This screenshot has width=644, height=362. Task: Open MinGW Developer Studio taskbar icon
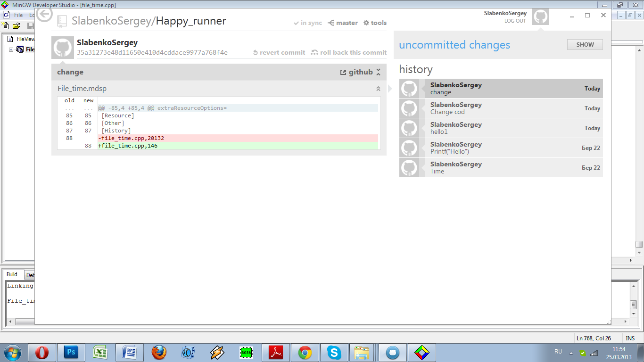(x=422, y=353)
